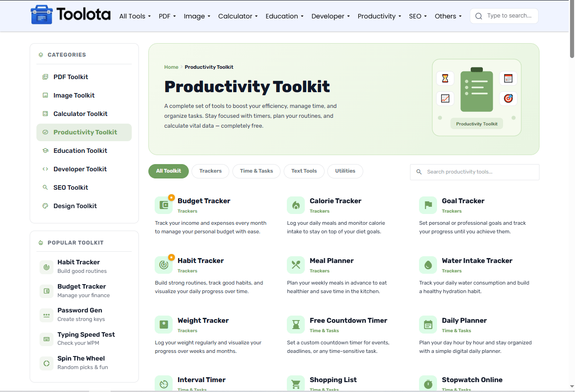Click the Calorie Tracker flame icon
This screenshot has width=575, height=392.
[x=296, y=205]
